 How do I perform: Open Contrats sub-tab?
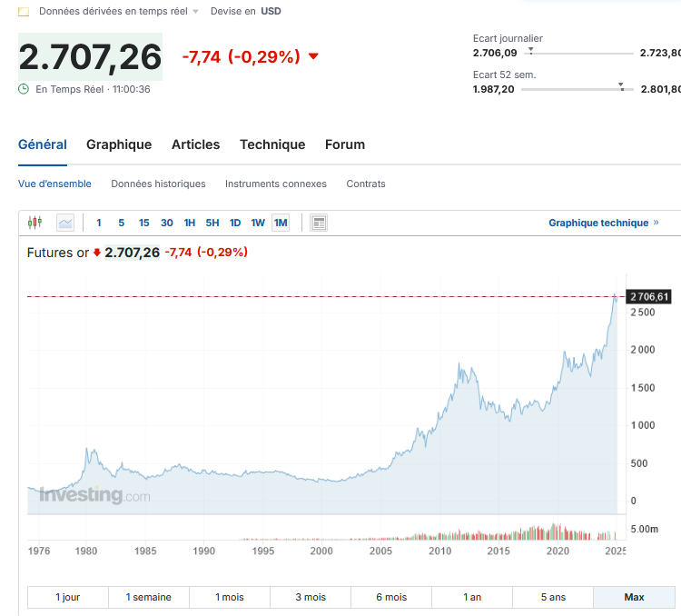(366, 184)
